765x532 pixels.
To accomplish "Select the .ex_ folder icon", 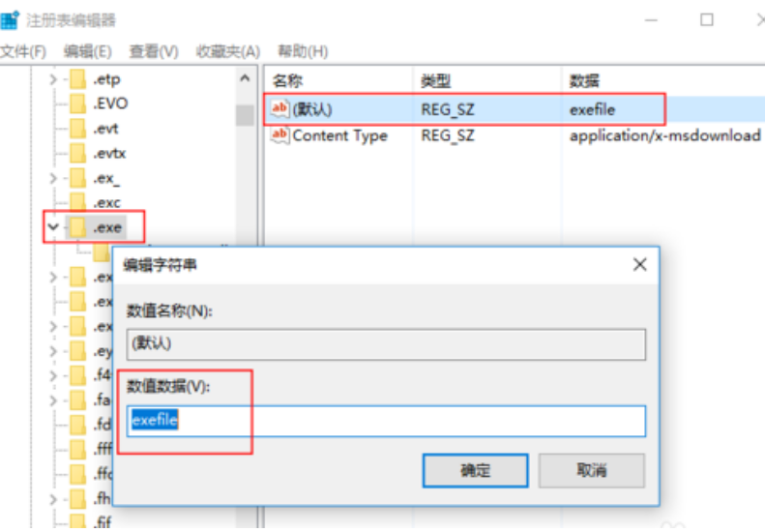I will pyautogui.click(x=78, y=178).
